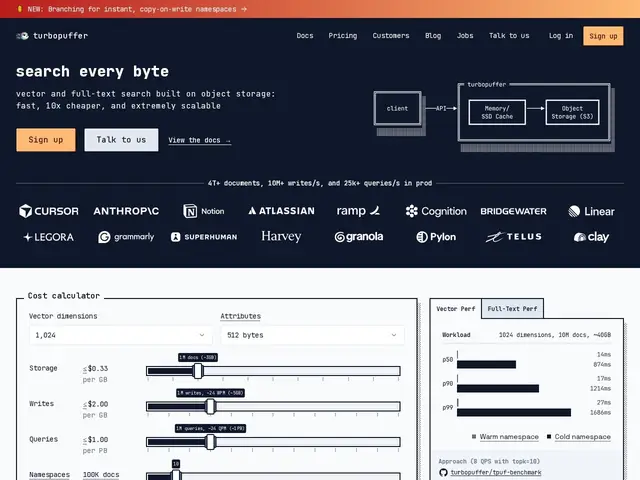The image size is (640, 480).
Task: Click the hero Talk to us button
Action: click(121, 140)
